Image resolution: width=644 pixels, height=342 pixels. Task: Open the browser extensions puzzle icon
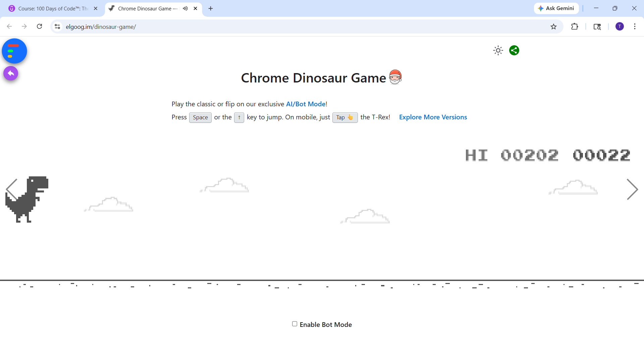pos(575,26)
